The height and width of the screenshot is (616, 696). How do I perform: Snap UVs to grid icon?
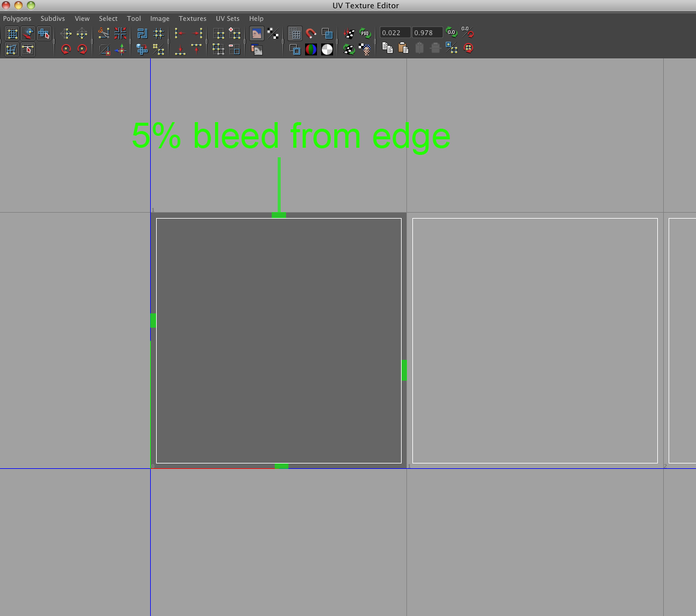(x=159, y=33)
